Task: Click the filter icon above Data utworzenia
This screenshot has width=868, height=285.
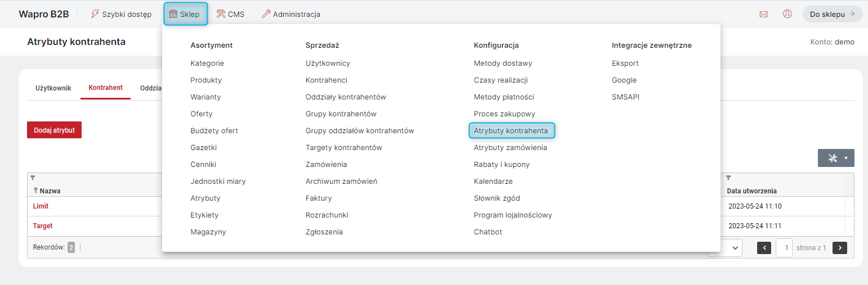Action: [x=728, y=178]
